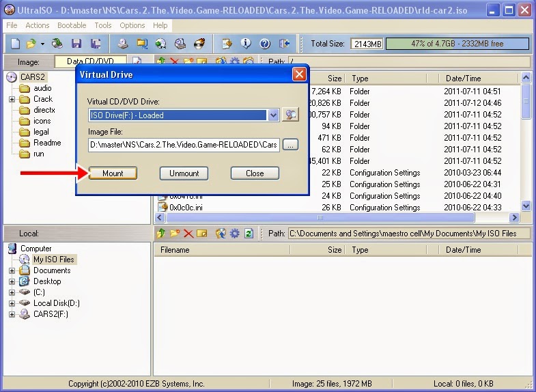The width and height of the screenshot is (536, 392).
Task: Select the Readme folder in image tree
Action: point(47,143)
